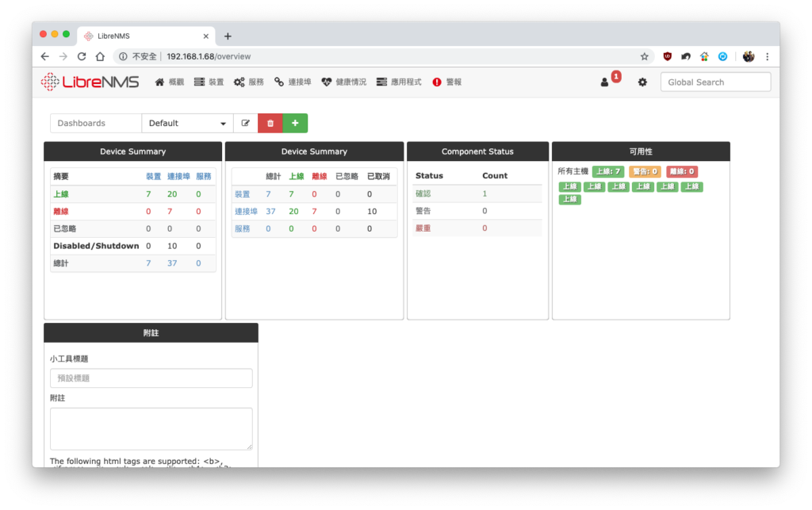The width and height of the screenshot is (812, 510).
Task: Click the 離線: 0 availability badge
Action: tap(682, 171)
